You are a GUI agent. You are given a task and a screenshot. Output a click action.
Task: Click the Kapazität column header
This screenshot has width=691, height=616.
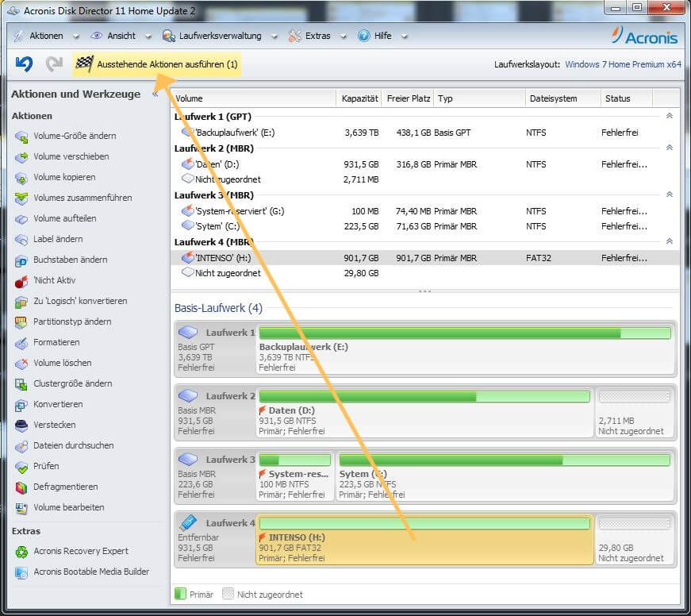359,98
